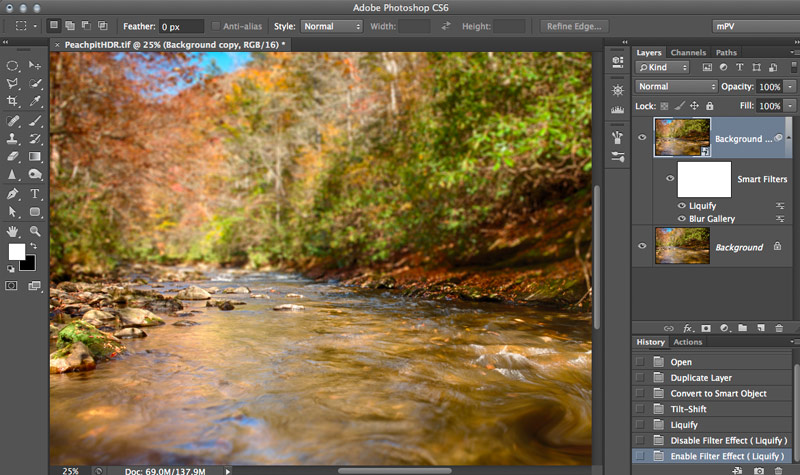The height and width of the screenshot is (475, 800).
Task: Switch to the Channels tab
Action: point(687,52)
